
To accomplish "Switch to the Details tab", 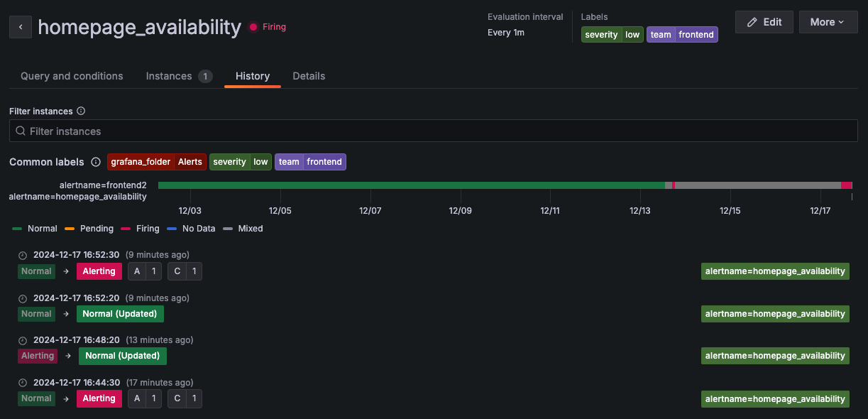I will pyautogui.click(x=309, y=76).
